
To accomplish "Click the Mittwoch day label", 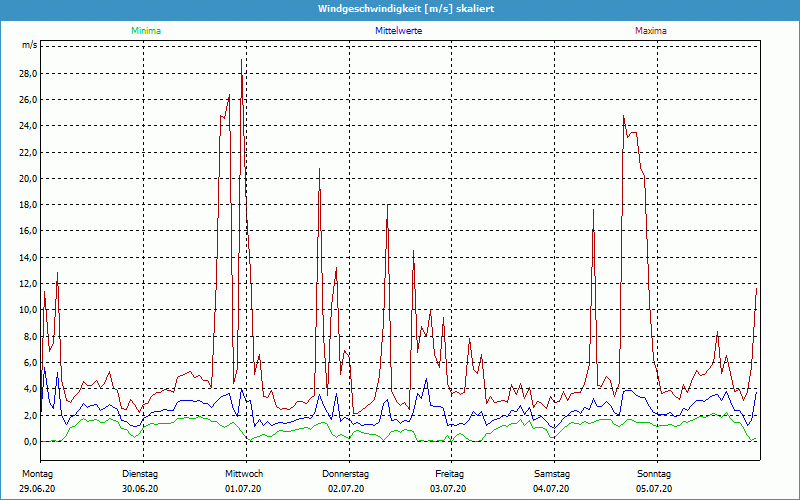I will [x=244, y=474].
